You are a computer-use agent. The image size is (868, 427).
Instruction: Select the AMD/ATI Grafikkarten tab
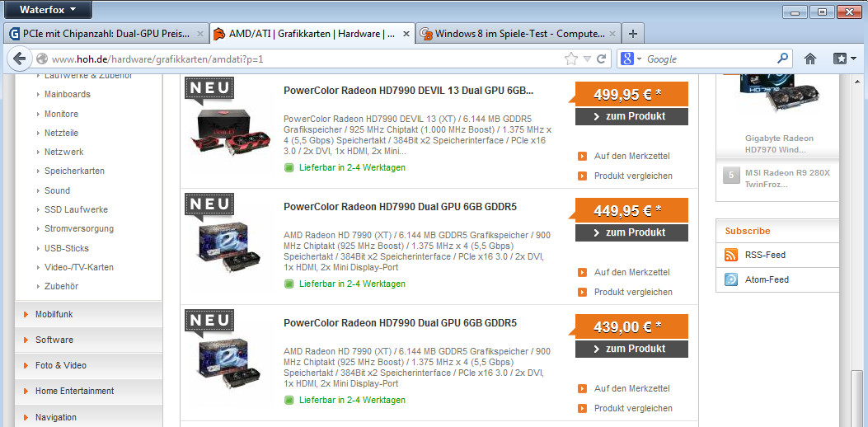(x=311, y=34)
